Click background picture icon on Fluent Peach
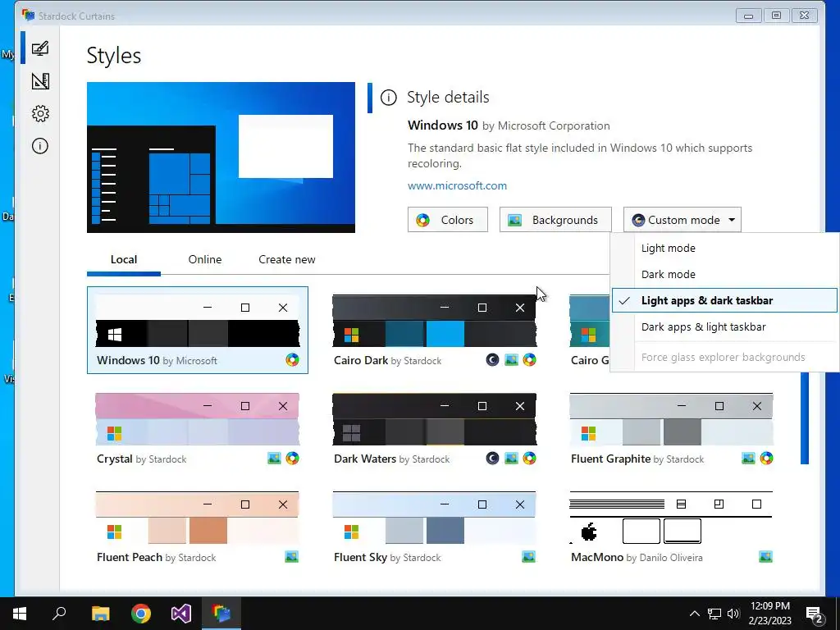Image resolution: width=840 pixels, height=630 pixels. point(291,557)
